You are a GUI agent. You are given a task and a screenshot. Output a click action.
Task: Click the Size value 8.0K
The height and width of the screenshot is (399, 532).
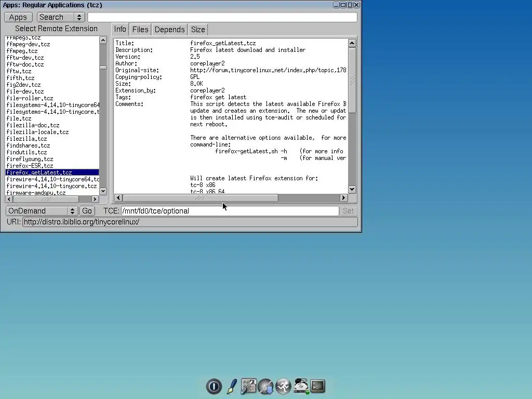[x=196, y=84]
